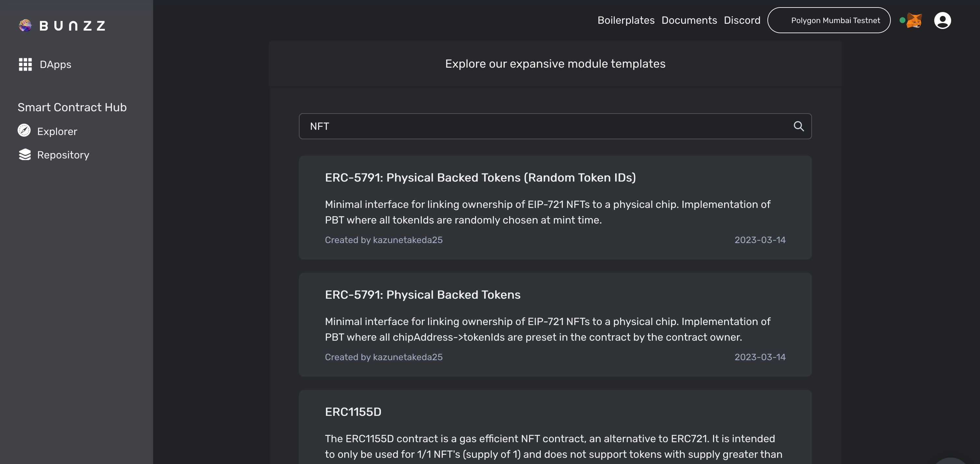Open ERC-5791 Random Token IDs module
The height and width of the screenshot is (464, 980).
pos(480,178)
